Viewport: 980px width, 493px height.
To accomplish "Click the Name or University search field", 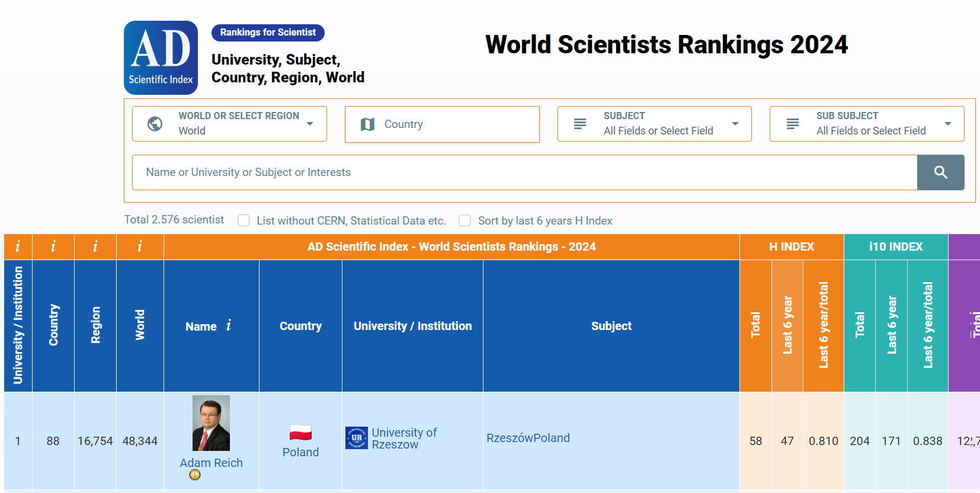I will click(x=524, y=172).
